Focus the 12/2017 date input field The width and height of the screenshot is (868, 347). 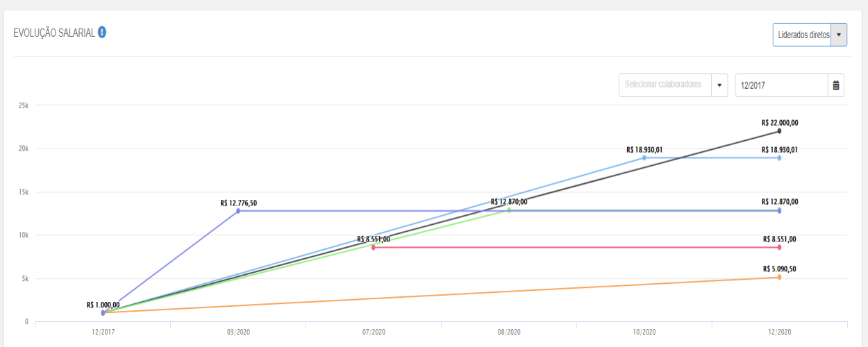coord(781,85)
